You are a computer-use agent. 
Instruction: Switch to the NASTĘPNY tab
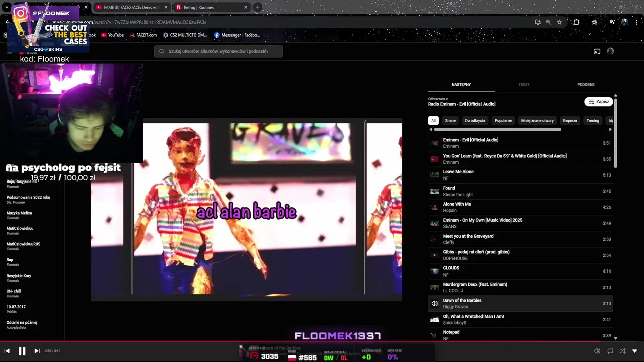pos(461,84)
